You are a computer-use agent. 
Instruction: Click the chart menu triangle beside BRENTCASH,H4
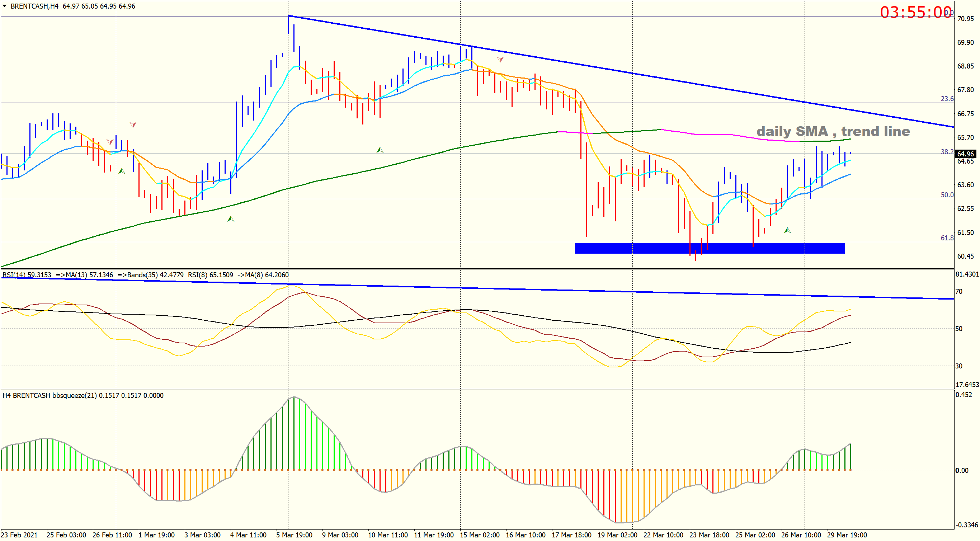click(5, 6)
